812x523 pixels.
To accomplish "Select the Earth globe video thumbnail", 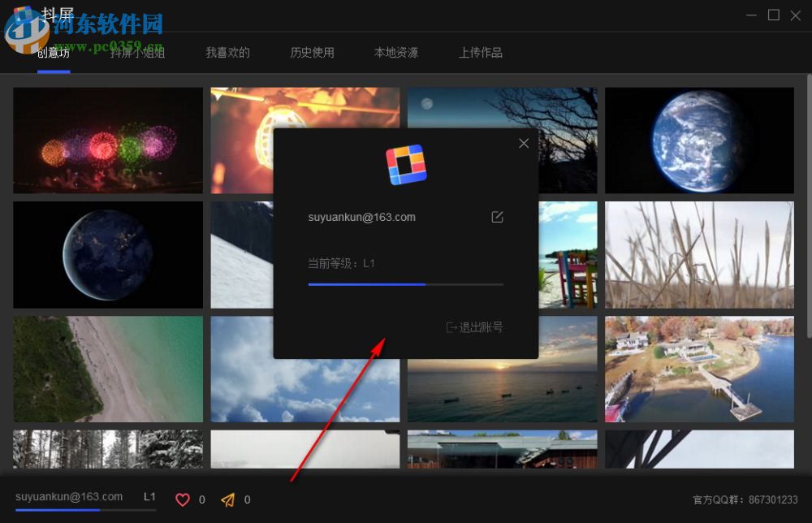I will [699, 140].
